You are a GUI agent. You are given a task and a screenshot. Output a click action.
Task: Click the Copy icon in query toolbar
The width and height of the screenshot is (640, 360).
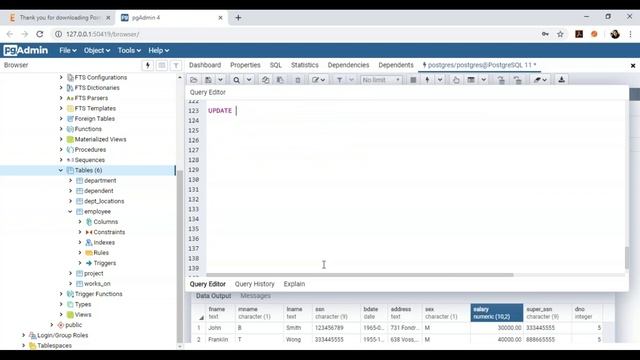tap(265, 80)
